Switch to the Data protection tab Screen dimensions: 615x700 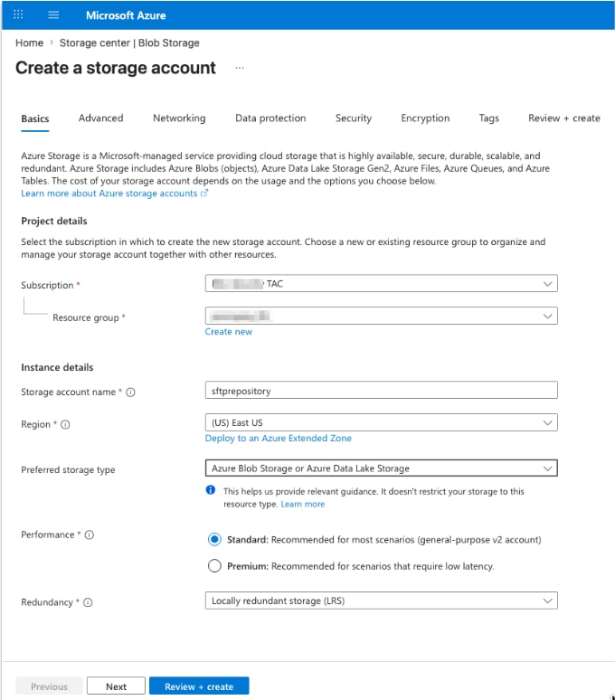click(270, 118)
